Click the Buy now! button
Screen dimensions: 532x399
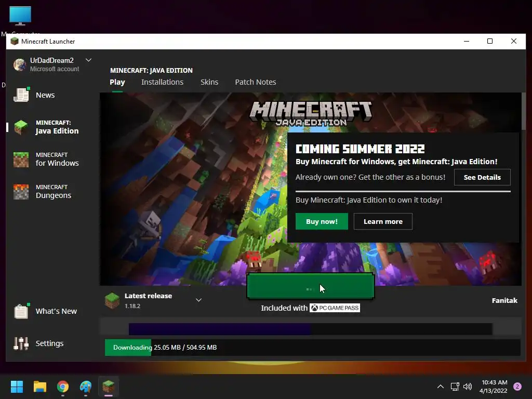tap(322, 221)
